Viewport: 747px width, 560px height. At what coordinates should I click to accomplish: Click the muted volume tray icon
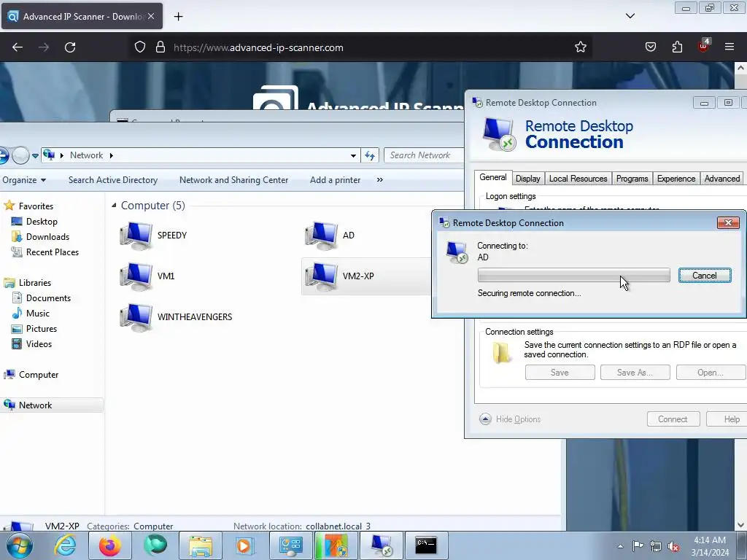pos(673,546)
